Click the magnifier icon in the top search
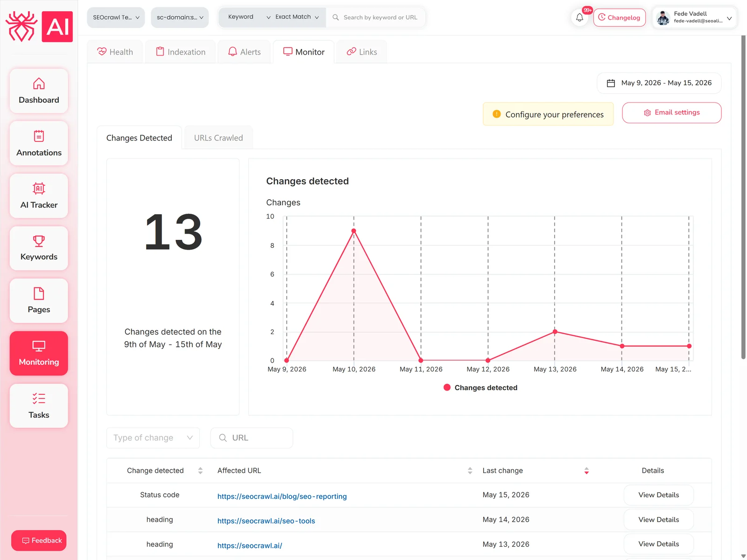Screen dimensions: 747x560 pyautogui.click(x=335, y=17)
